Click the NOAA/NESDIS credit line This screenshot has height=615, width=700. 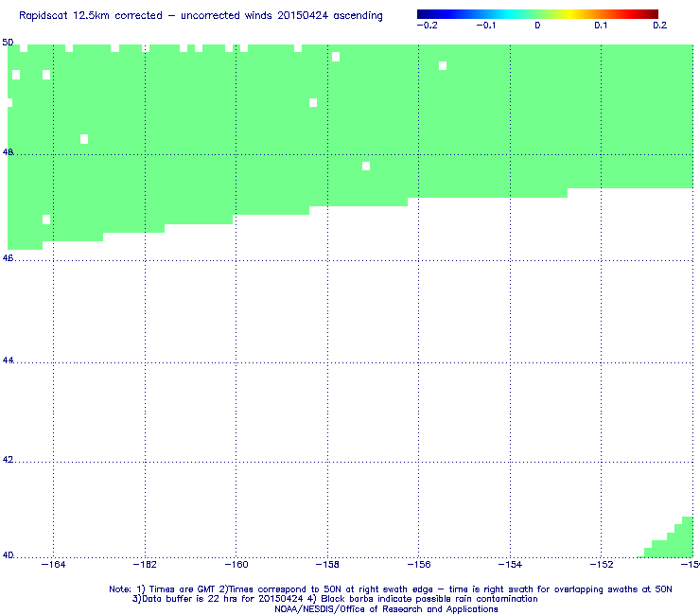(386, 609)
